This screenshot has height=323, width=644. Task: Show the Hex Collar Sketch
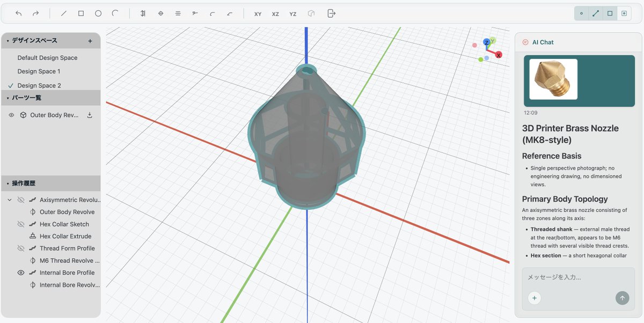click(21, 224)
